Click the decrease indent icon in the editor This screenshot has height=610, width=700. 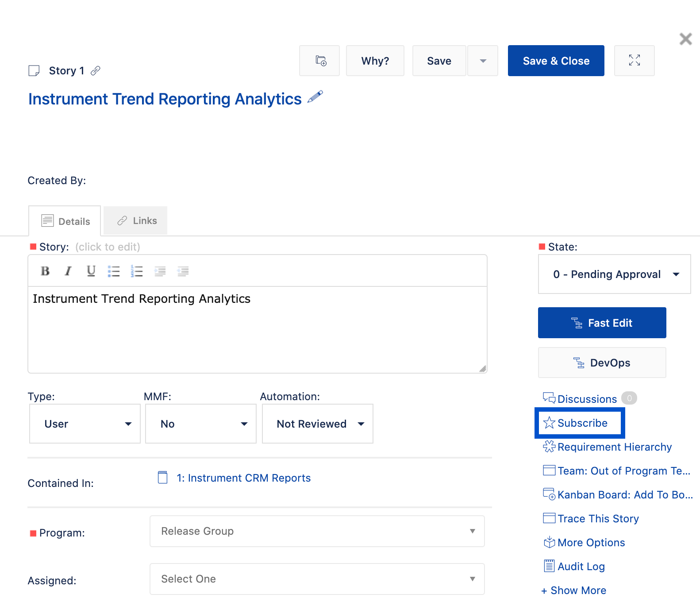click(x=183, y=271)
